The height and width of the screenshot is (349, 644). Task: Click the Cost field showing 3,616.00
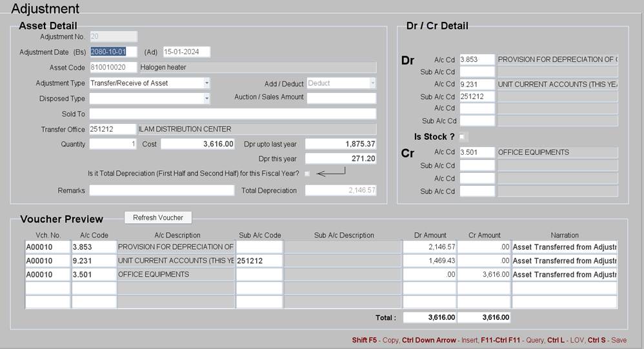click(197, 144)
